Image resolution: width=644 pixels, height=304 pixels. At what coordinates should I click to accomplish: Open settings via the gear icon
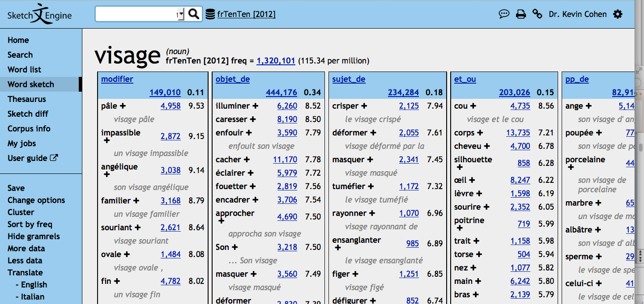point(618,14)
